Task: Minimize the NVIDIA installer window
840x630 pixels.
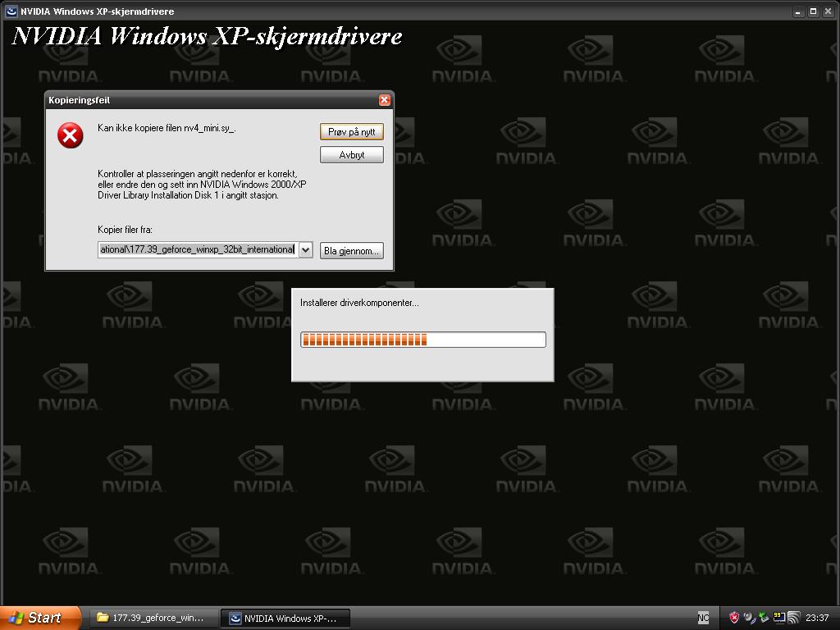Action: click(798, 11)
